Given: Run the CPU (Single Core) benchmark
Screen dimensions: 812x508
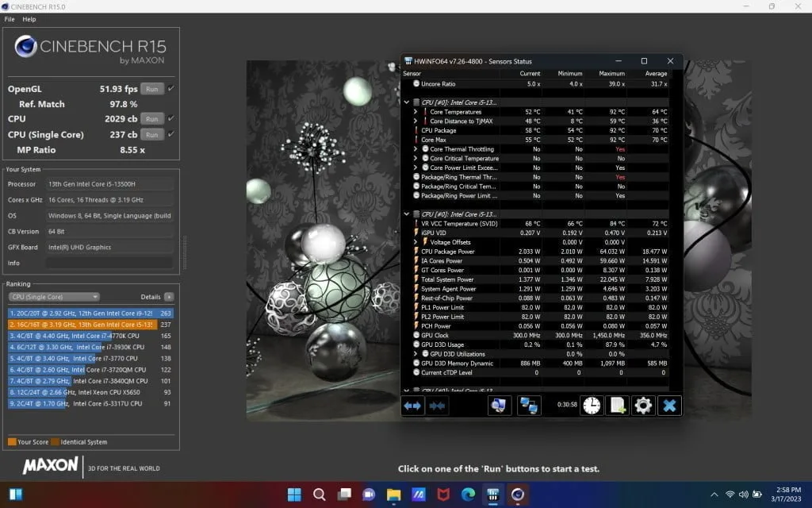Looking at the screenshot, I should [152, 134].
